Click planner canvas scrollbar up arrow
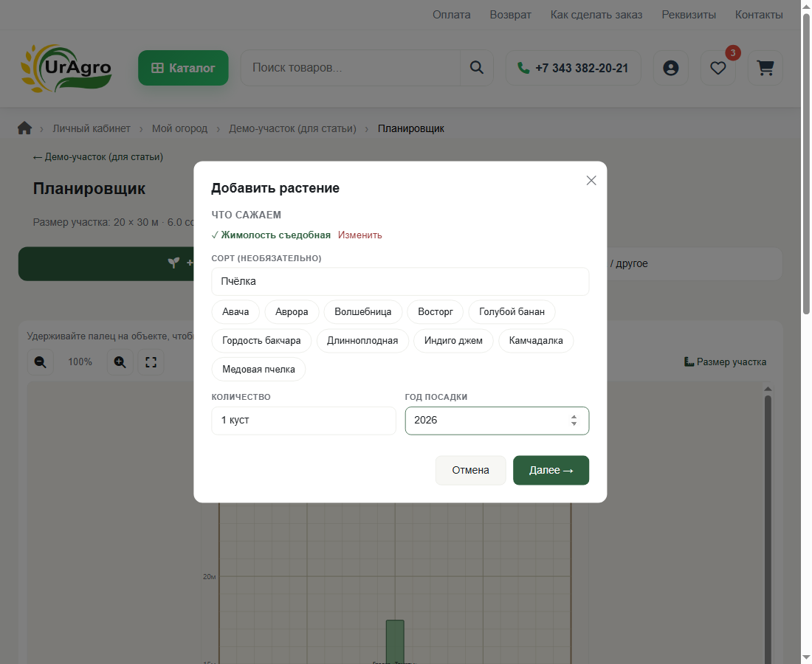 click(768, 389)
